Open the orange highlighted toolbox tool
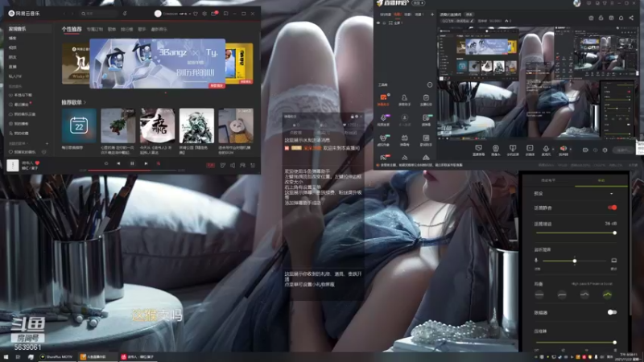This screenshot has width=644, height=362. tap(383, 100)
